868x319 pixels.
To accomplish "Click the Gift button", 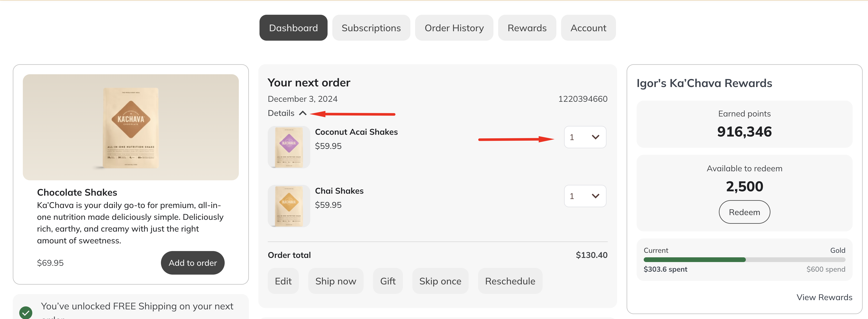I will (x=388, y=281).
